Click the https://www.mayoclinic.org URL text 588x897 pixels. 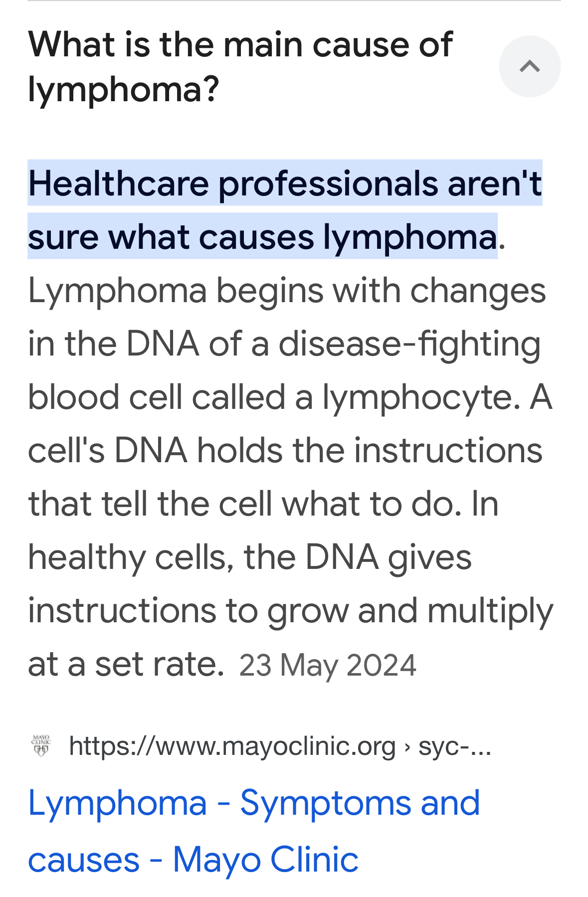[232, 746]
